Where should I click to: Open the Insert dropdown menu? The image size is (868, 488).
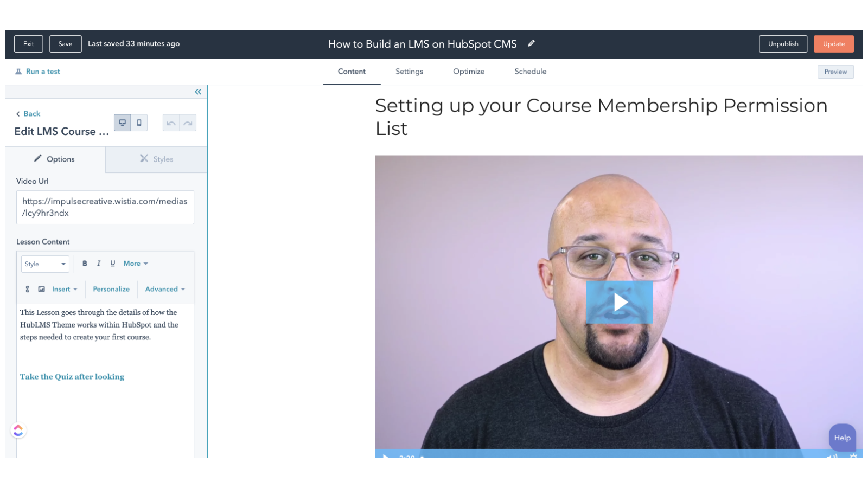point(65,289)
